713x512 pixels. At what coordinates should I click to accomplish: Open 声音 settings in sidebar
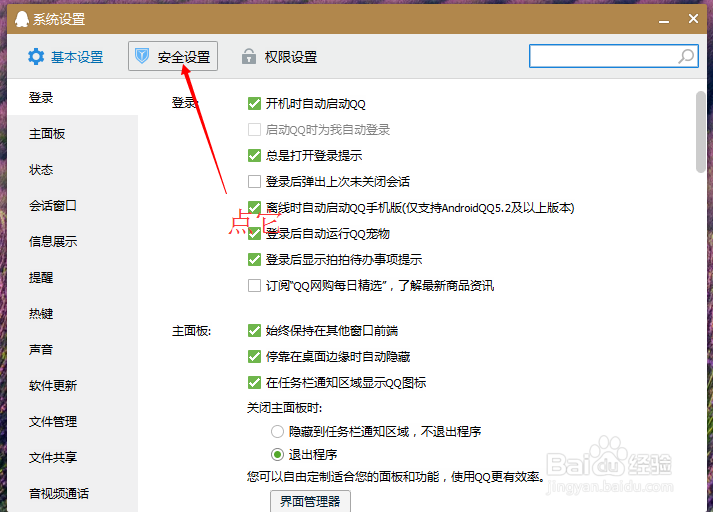[73, 349]
